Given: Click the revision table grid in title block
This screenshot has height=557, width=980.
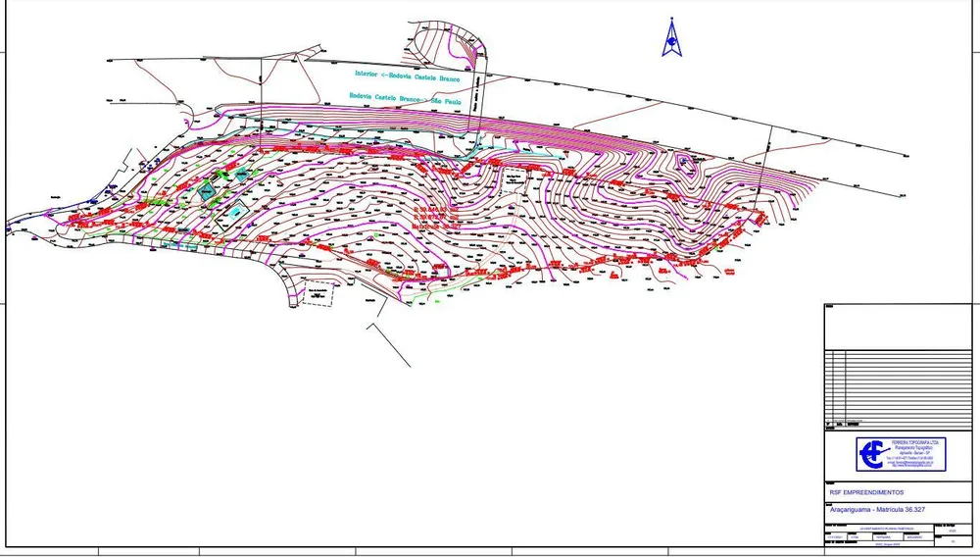Looking at the screenshot, I should (898, 389).
